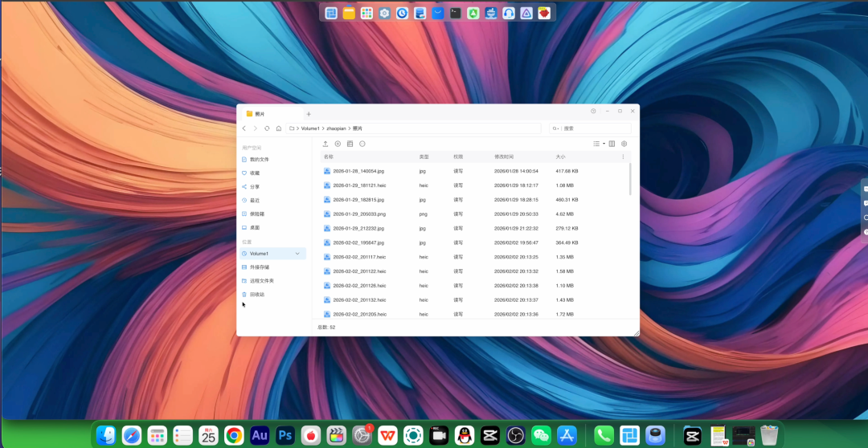Open 收藏 favorites in sidebar
The width and height of the screenshot is (868, 448).
[x=272, y=173]
